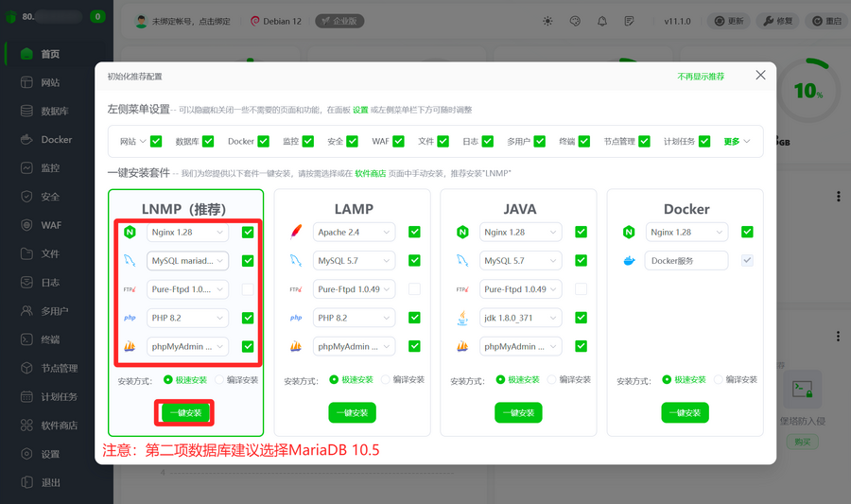
Task: Open the software store (软件商店) sidebar icon
Action: pos(26,426)
